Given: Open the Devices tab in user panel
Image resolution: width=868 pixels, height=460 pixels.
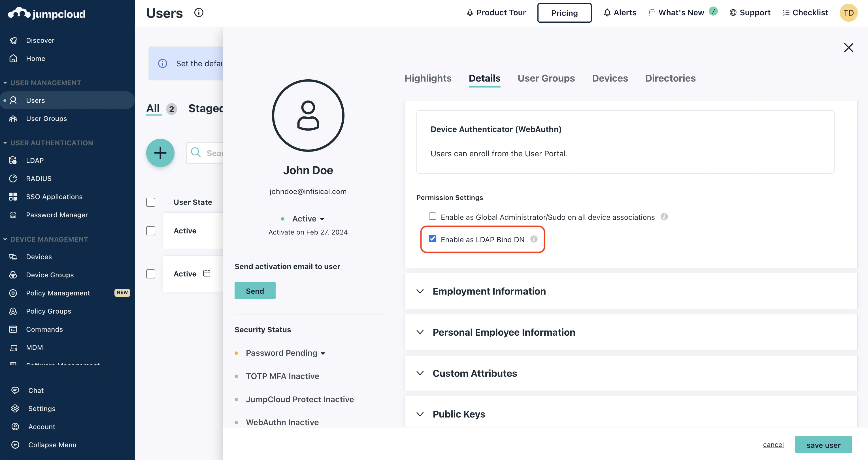Looking at the screenshot, I should pos(610,78).
